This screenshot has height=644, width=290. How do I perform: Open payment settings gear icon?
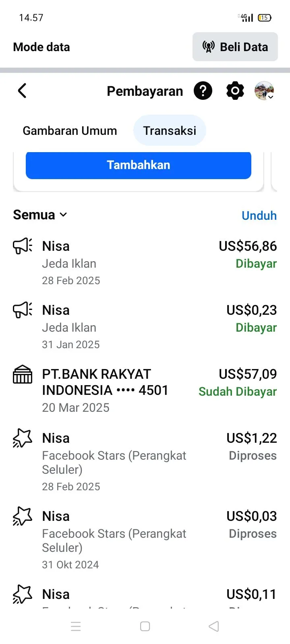point(235,91)
